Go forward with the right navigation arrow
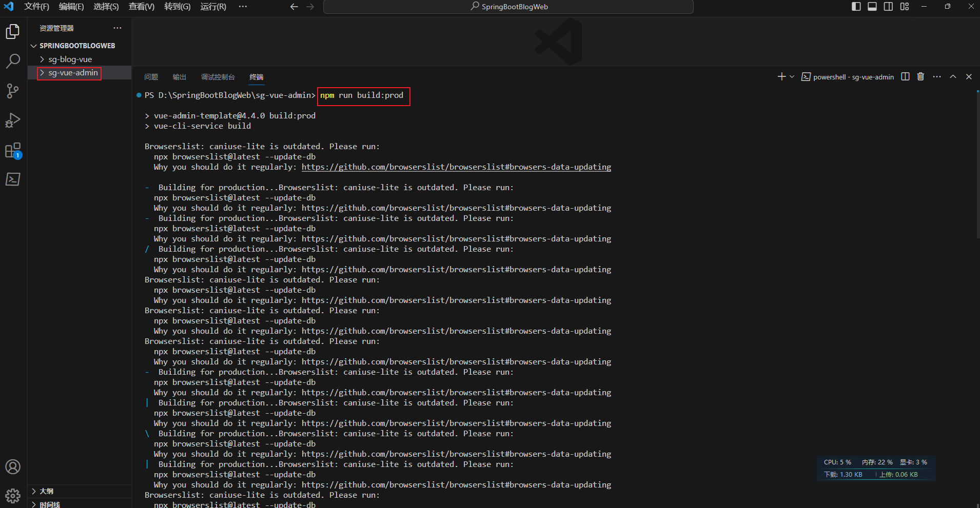 (x=310, y=7)
